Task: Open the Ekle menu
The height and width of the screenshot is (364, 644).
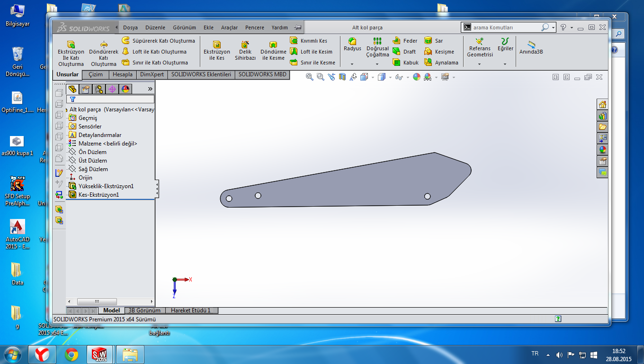Action: (208, 27)
